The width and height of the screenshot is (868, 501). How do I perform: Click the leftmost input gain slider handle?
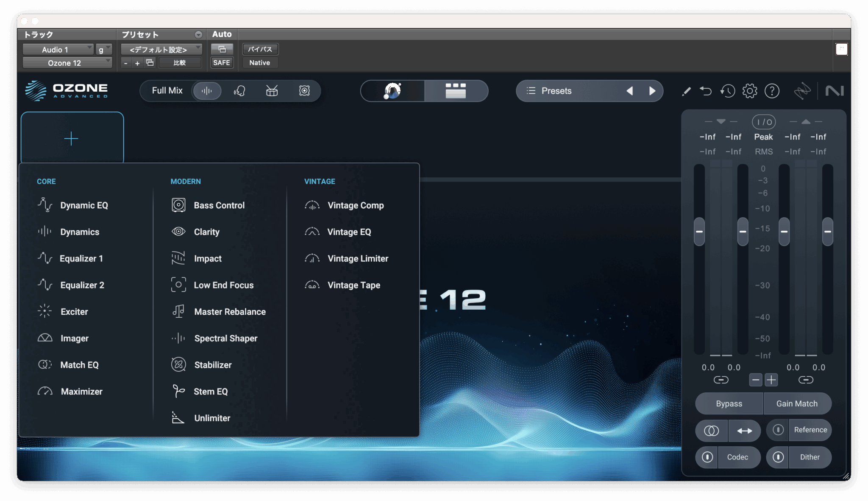coord(699,232)
